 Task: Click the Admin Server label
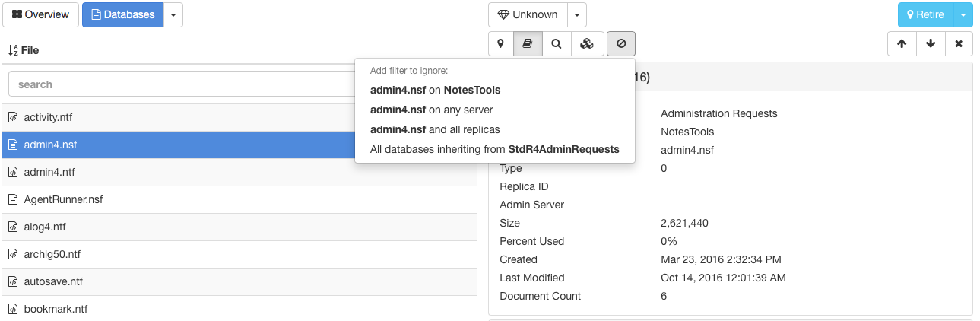tap(532, 205)
